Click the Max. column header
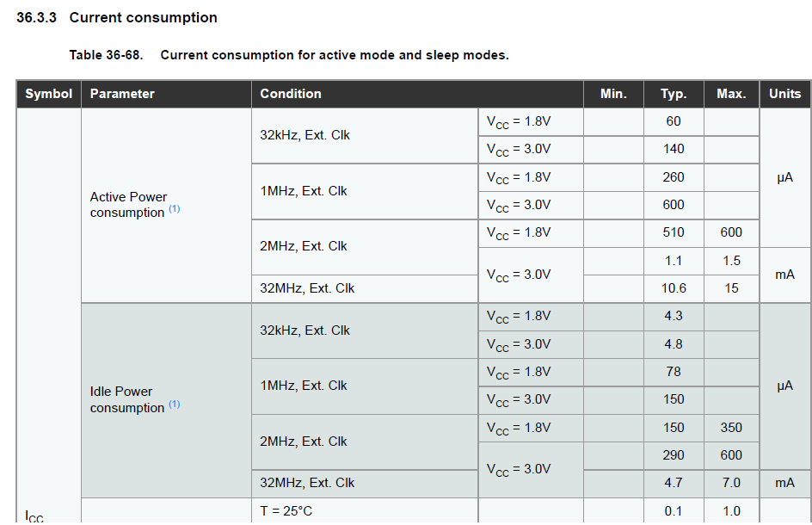Screen dimensions: 812x525 (x=731, y=94)
